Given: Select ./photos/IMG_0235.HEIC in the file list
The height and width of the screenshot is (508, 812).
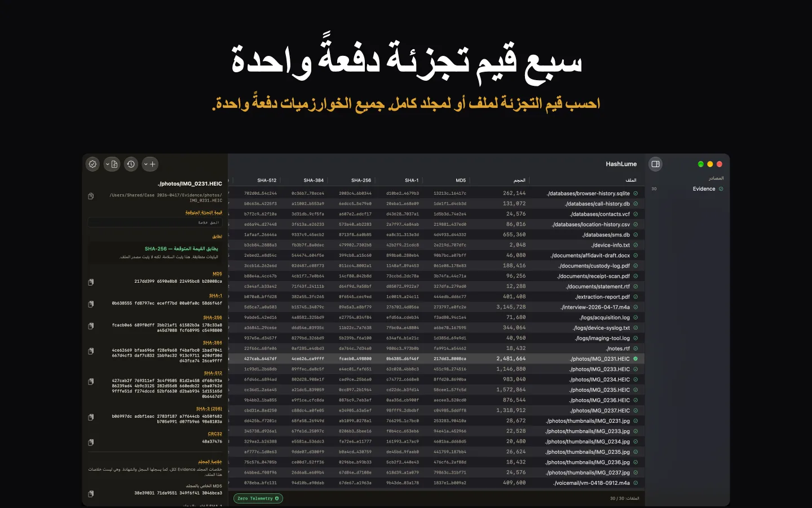Looking at the screenshot, I should pos(436,390).
